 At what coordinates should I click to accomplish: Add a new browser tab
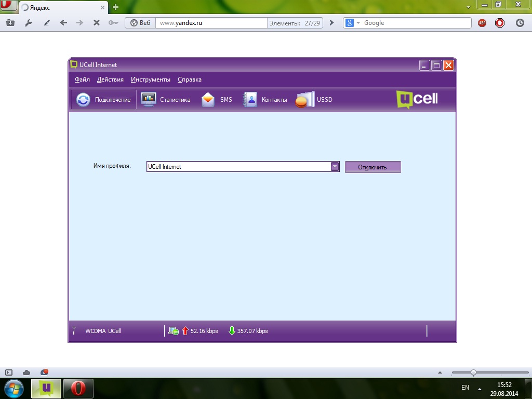(115, 7)
